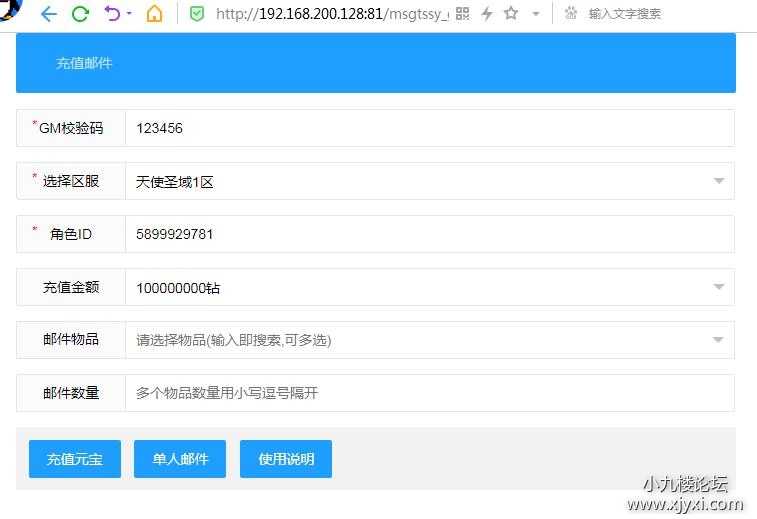The width and height of the screenshot is (757, 519).
Task: Go to the browser home page icon
Action: (x=154, y=14)
